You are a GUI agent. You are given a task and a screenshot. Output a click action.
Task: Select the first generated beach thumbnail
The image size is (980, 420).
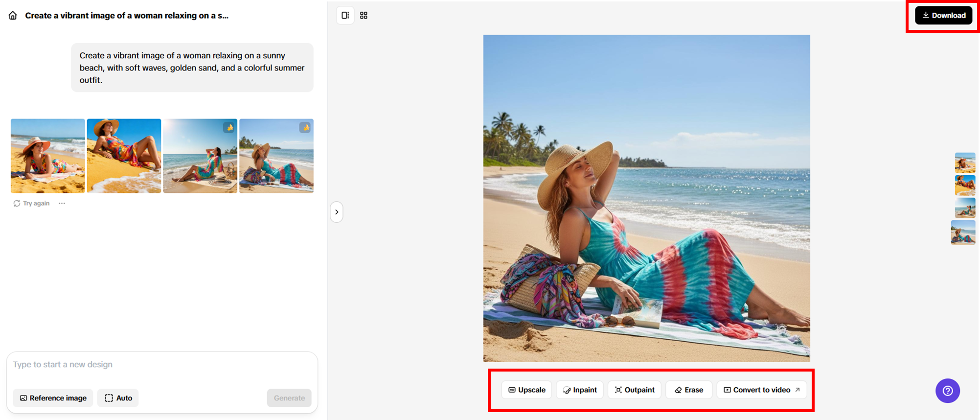click(x=47, y=156)
